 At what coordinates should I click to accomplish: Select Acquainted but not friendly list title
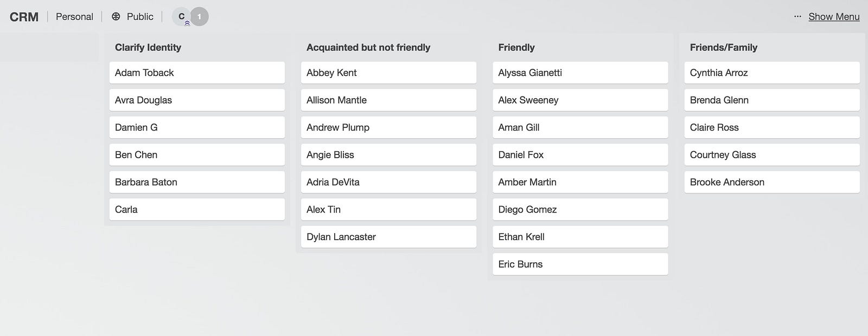coord(368,47)
